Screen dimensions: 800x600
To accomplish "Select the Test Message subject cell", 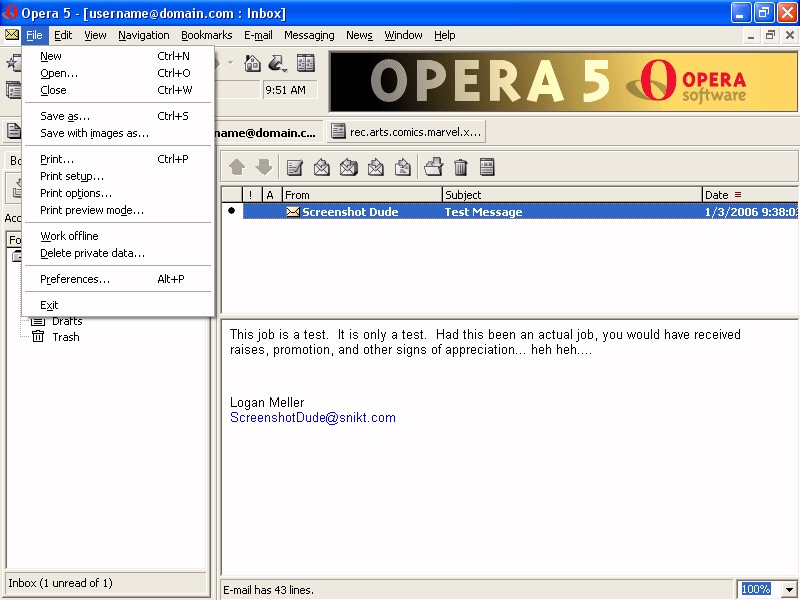I will coord(483,212).
